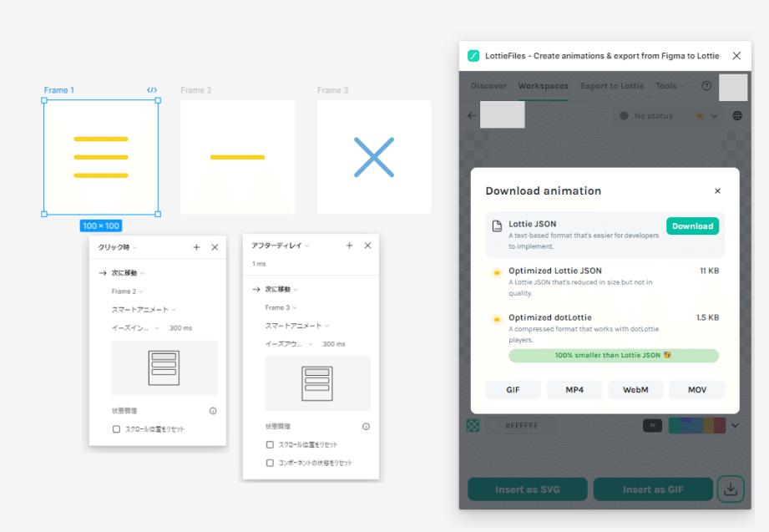Toggle スクロール位置をリセット checkbox in クリック時 panel
This screenshot has height=532, width=769.
[116, 429]
